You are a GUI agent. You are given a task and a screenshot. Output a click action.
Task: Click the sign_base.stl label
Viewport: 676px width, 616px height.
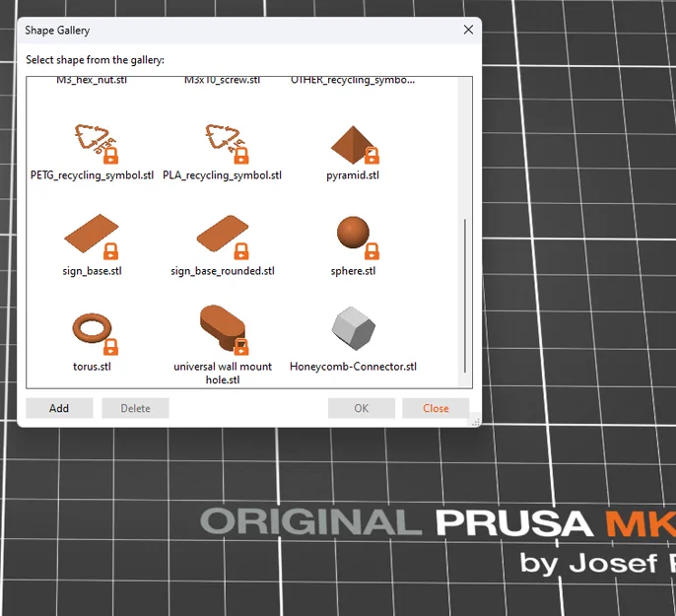pos(92,271)
